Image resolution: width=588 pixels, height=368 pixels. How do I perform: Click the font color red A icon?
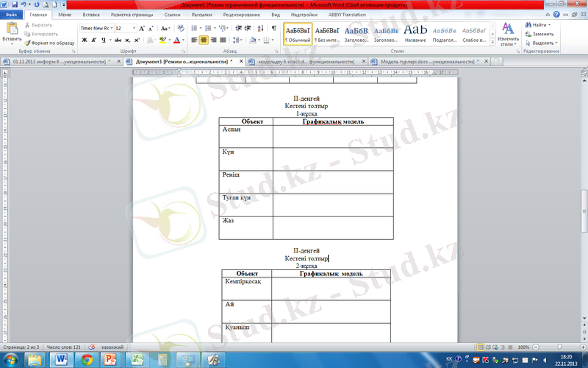178,40
